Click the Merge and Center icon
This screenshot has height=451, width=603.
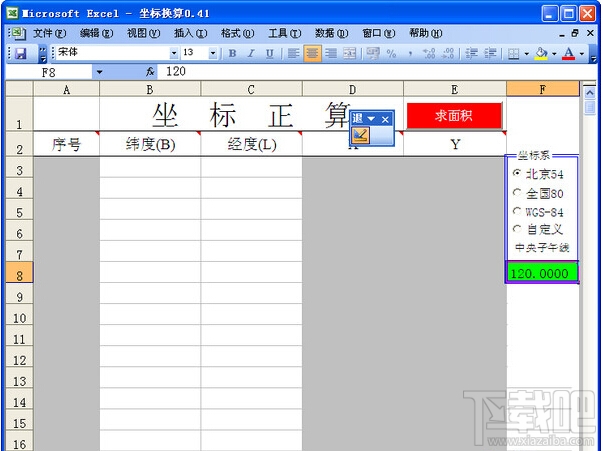point(349,53)
